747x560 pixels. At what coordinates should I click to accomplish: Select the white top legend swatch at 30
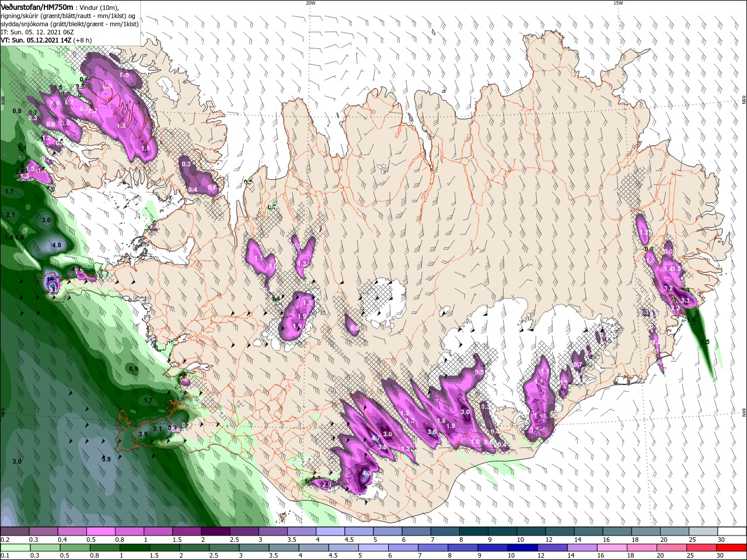pos(733,531)
